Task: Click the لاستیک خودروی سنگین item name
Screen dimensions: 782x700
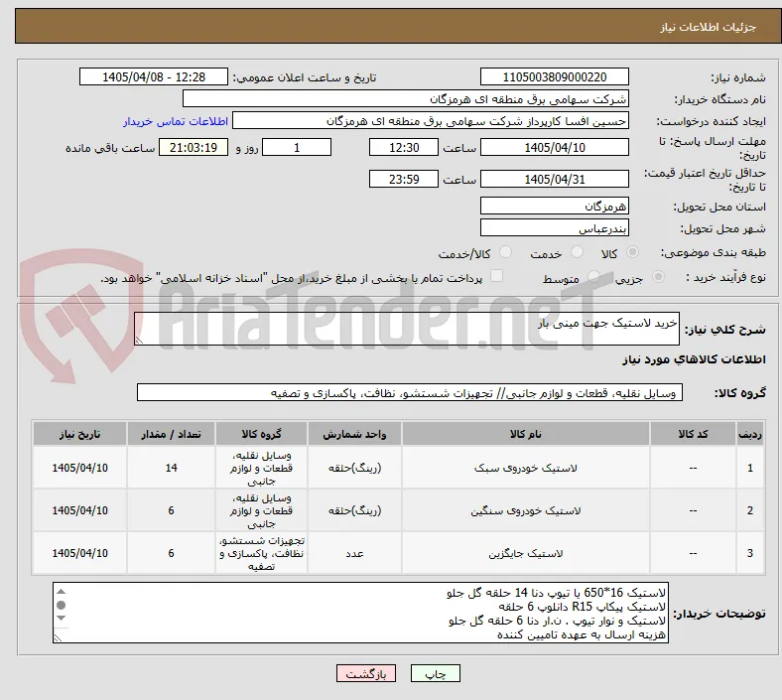Action: [x=526, y=511]
